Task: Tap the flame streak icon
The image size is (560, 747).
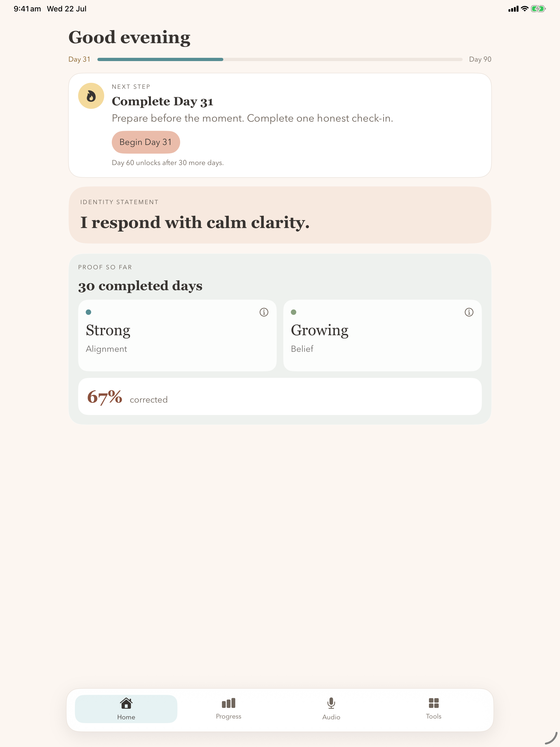Action: coord(91,96)
